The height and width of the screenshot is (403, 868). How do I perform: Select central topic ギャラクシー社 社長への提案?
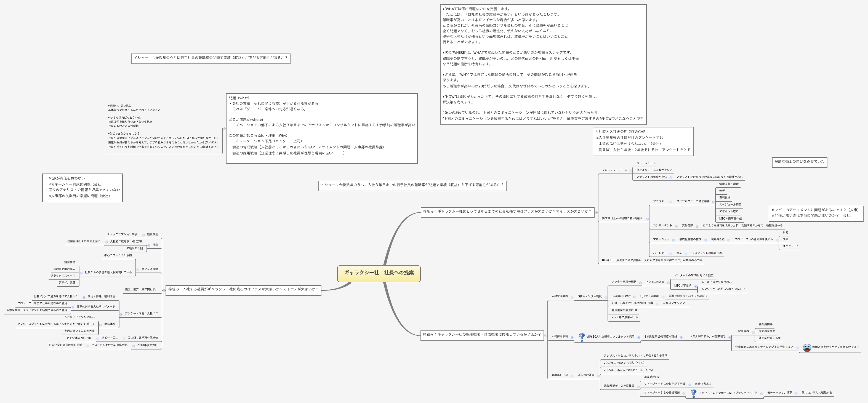point(379,273)
